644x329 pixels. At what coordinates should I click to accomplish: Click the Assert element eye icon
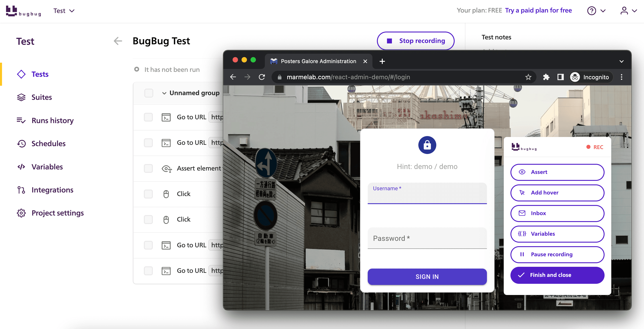(166, 169)
